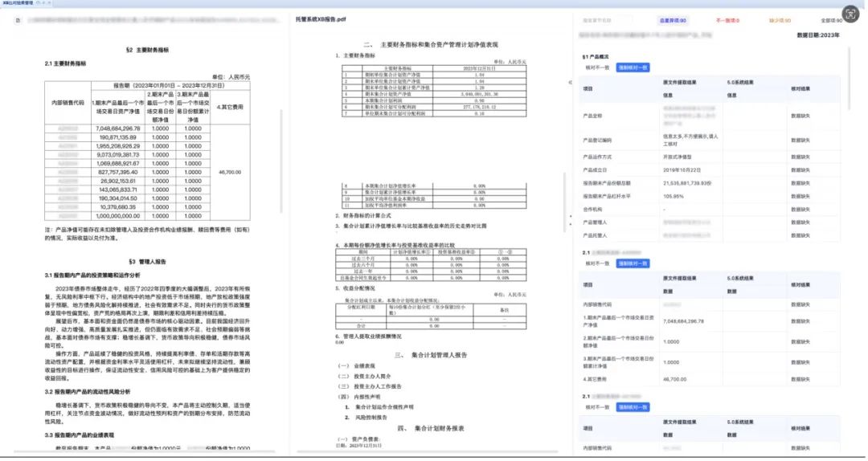Click 内部销售代码 row in the first 2.1 table
The height and width of the screenshot is (461, 868).
710,305
